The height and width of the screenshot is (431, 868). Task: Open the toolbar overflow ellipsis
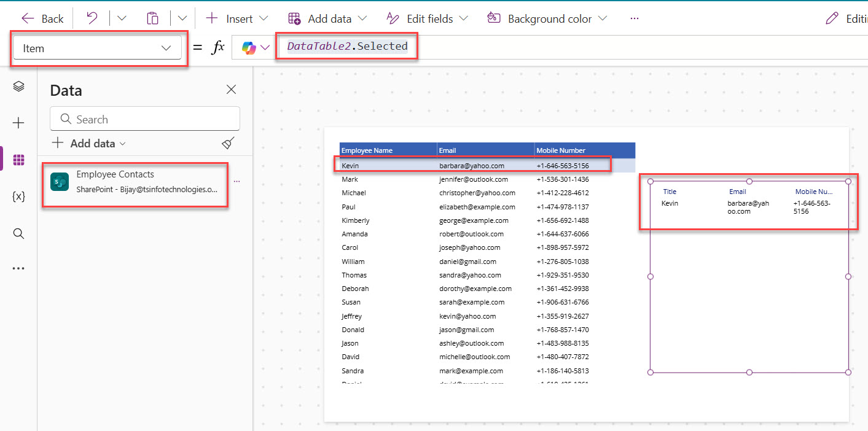[x=635, y=18]
